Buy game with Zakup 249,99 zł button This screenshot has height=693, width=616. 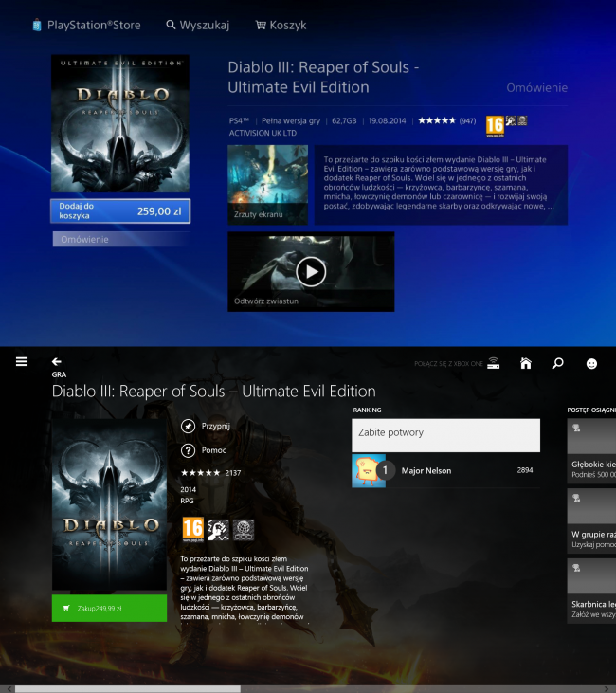pos(109,608)
